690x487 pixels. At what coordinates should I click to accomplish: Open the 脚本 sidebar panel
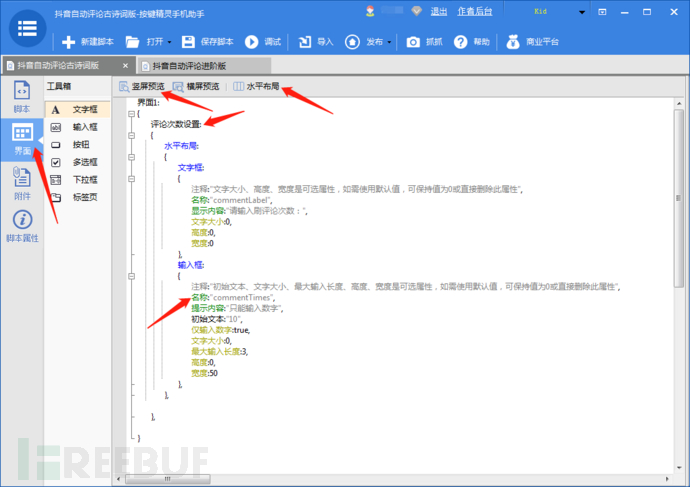pyautogui.click(x=22, y=97)
